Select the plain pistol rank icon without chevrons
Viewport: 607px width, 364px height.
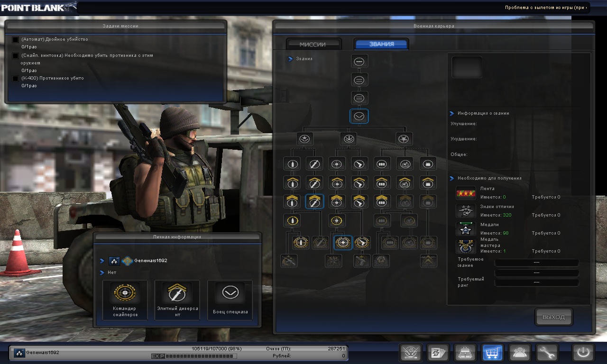point(359,164)
